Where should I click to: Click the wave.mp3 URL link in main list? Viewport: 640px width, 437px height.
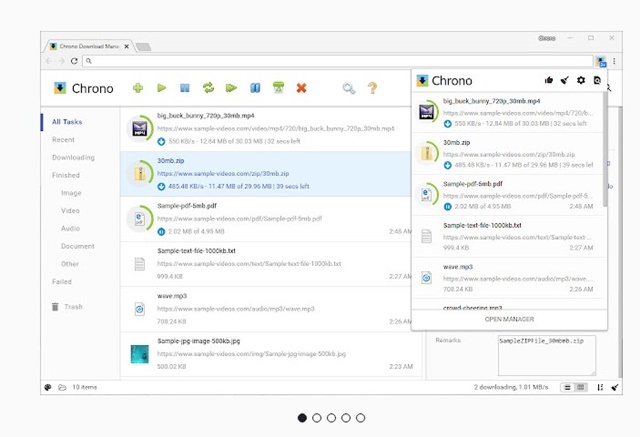tap(236, 308)
